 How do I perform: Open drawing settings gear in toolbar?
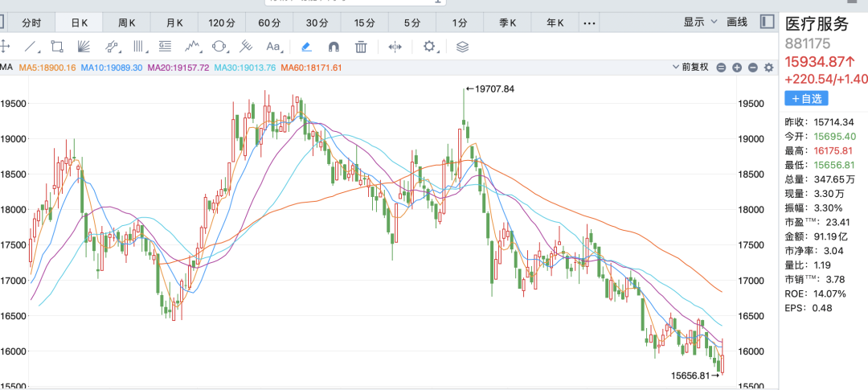(x=430, y=47)
